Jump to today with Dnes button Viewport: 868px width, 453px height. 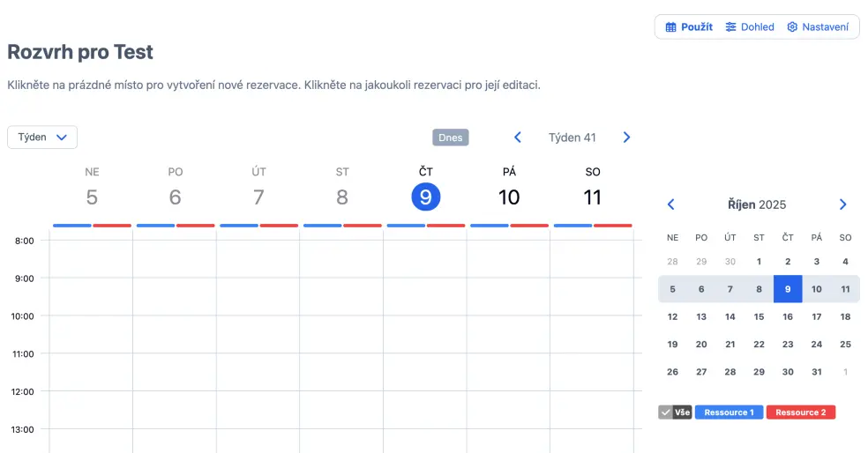(451, 137)
